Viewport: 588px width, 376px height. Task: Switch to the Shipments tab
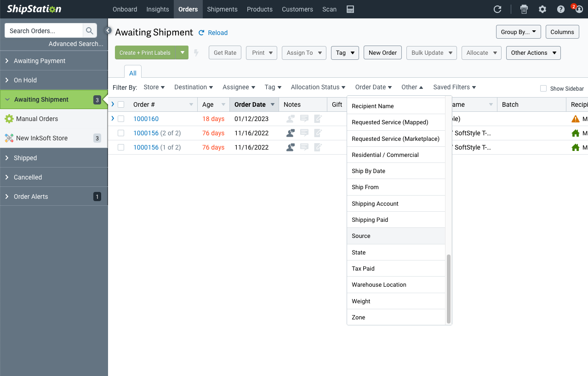click(x=222, y=9)
